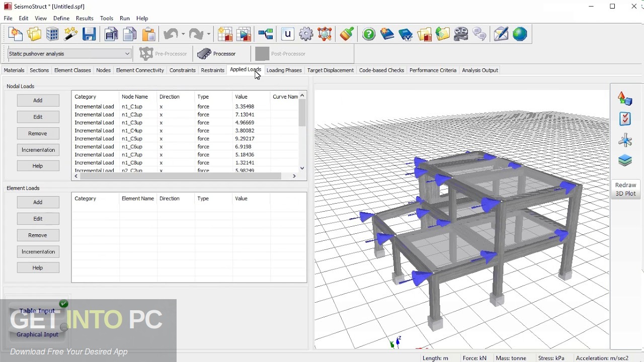Switch to the Element Connectivity tab
This screenshot has width=644, height=362.
click(x=140, y=70)
